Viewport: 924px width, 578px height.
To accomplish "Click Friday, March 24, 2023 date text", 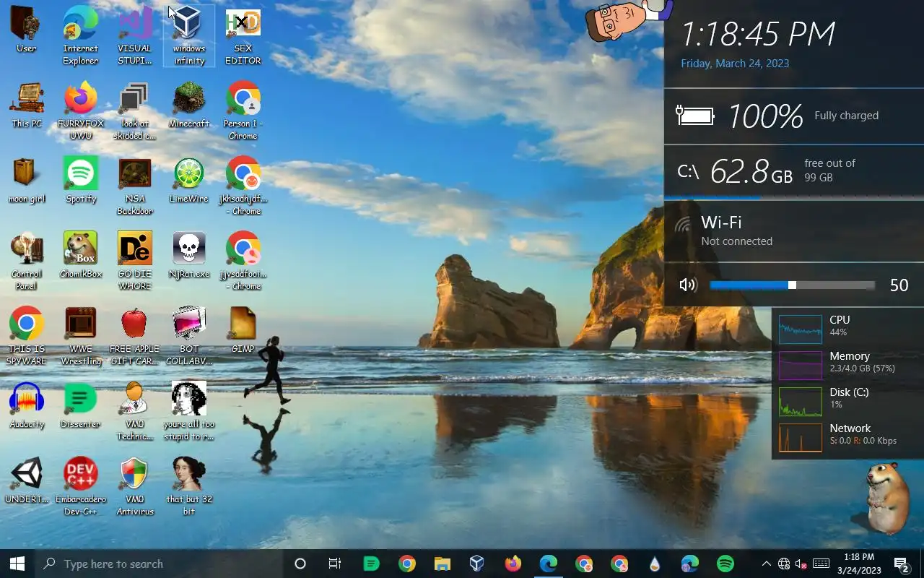I will pyautogui.click(x=735, y=64).
